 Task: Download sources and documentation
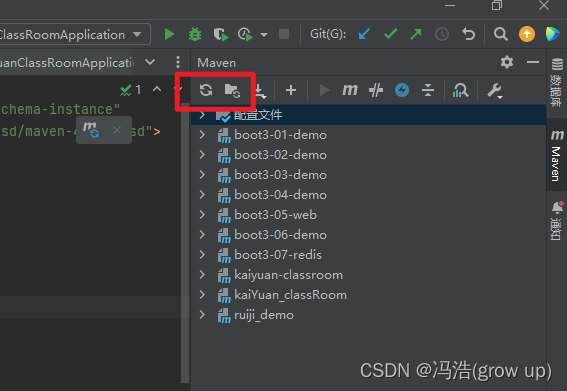pyautogui.click(x=260, y=91)
